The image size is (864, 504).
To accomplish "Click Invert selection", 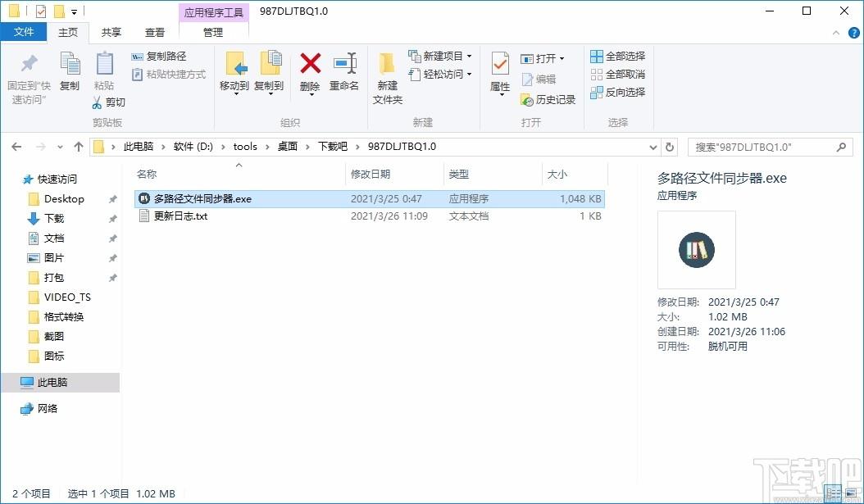I will tap(617, 93).
